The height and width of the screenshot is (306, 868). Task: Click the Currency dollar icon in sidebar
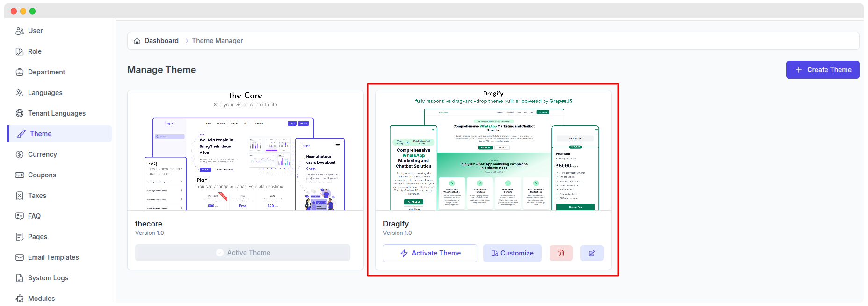tap(20, 154)
